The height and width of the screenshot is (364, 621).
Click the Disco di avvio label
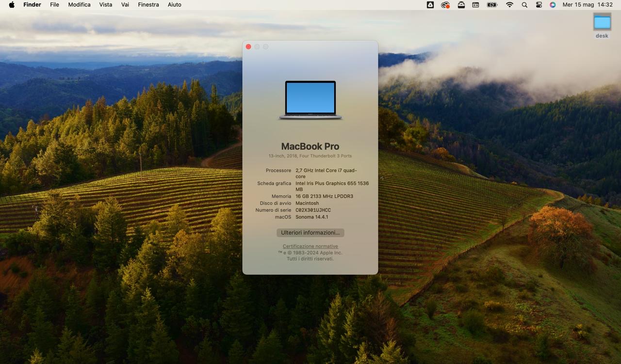point(276,203)
